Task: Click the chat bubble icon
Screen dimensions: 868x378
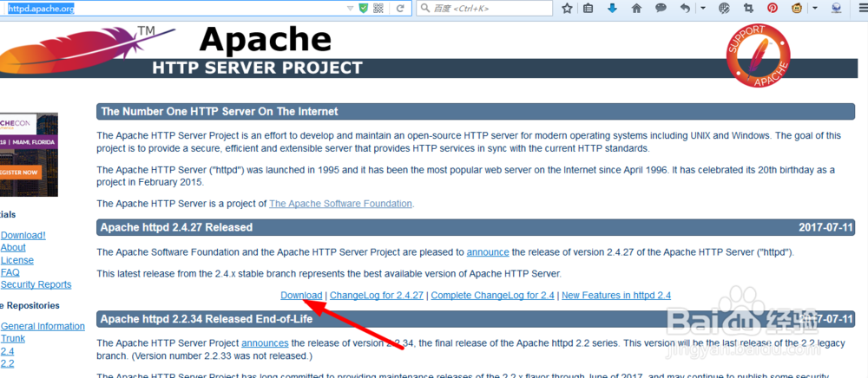Action: coord(661,9)
